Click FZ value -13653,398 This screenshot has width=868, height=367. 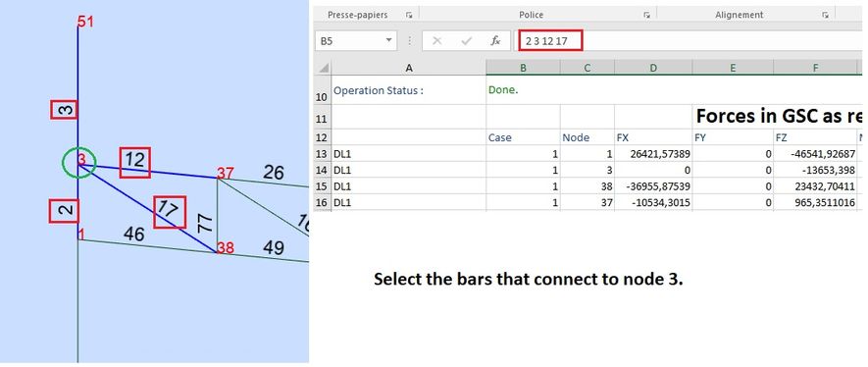pos(815,171)
